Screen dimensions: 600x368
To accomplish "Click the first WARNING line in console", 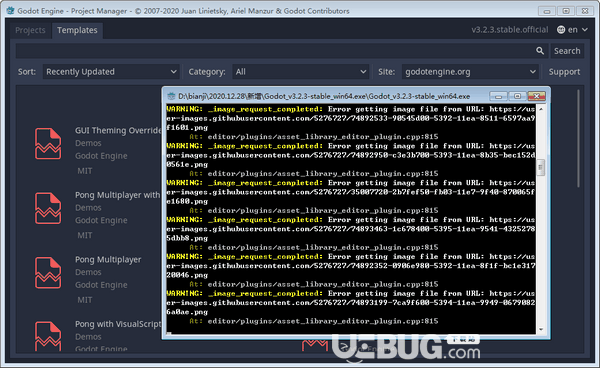I will (x=351, y=109).
